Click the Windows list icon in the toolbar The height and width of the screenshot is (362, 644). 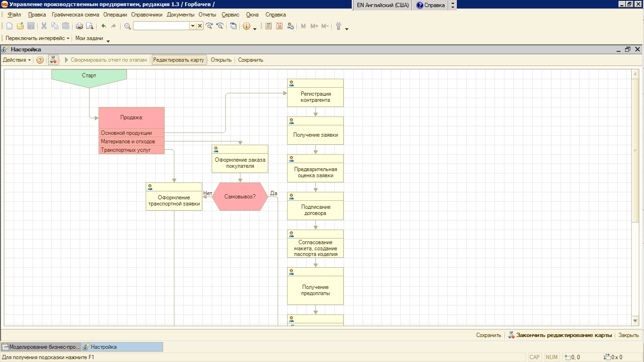coord(233,26)
